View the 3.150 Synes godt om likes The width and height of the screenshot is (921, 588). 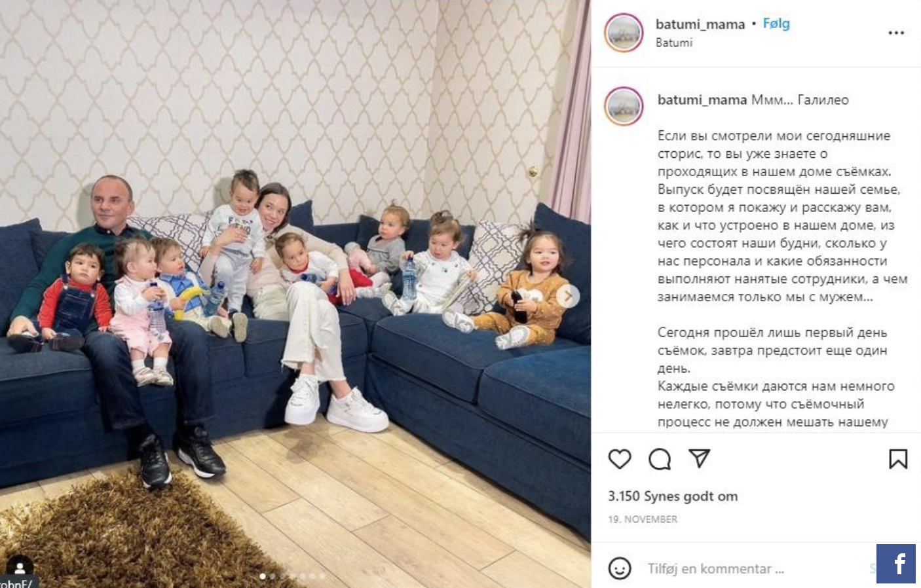[673, 496]
